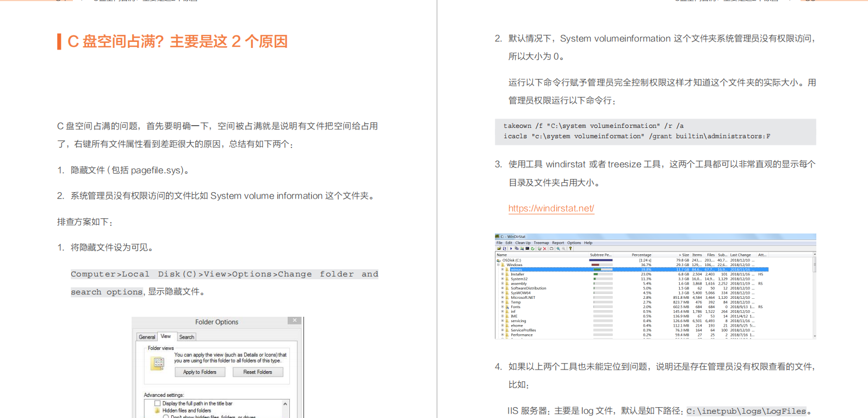Viewport: 868px width, 418px height.
Task: Enable Display the full path in title bar
Action: coord(157,403)
